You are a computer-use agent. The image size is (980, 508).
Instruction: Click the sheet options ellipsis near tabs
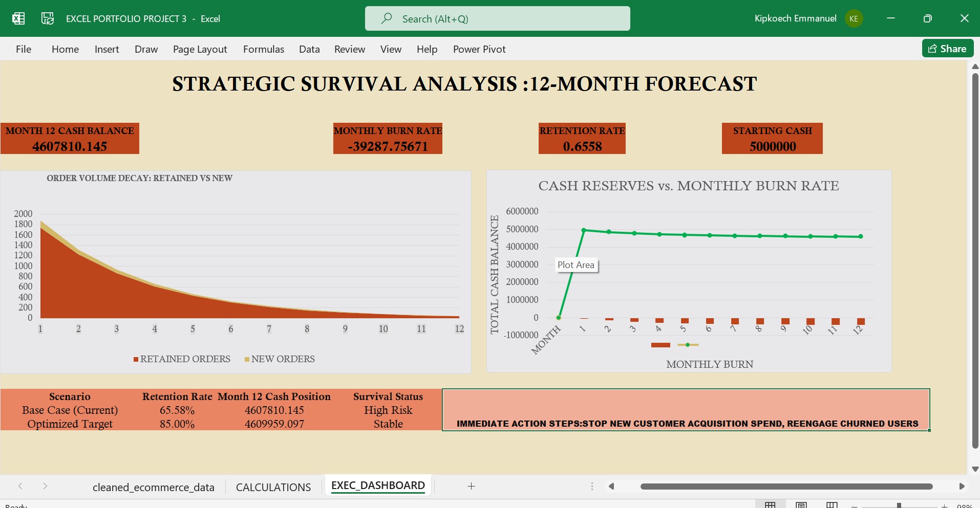coord(592,487)
